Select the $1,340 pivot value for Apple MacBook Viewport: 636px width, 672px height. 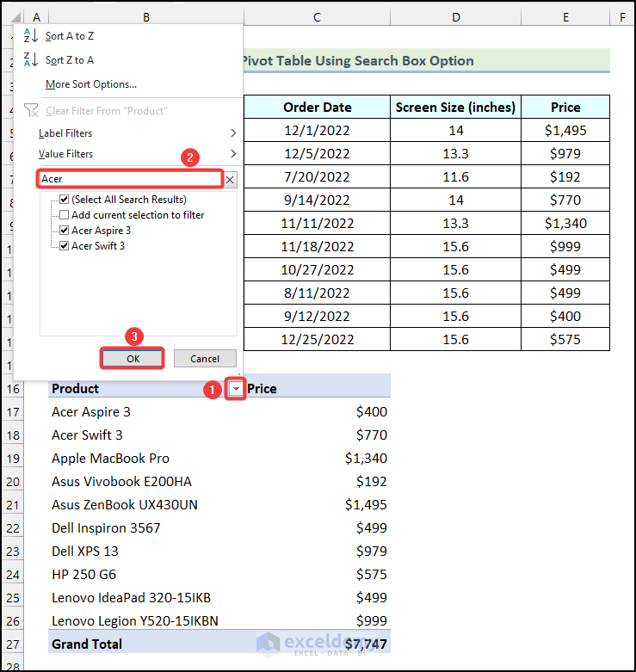point(366,458)
